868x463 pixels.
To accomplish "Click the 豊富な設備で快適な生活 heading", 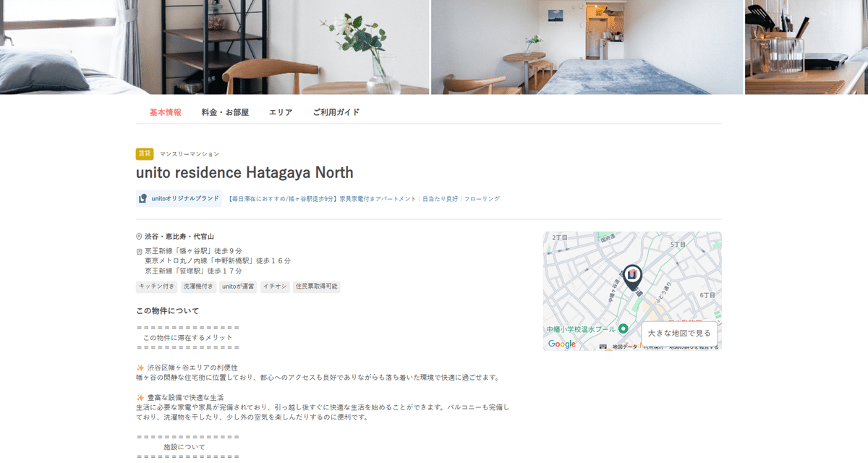I will pyautogui.click(x=185, y=398).
